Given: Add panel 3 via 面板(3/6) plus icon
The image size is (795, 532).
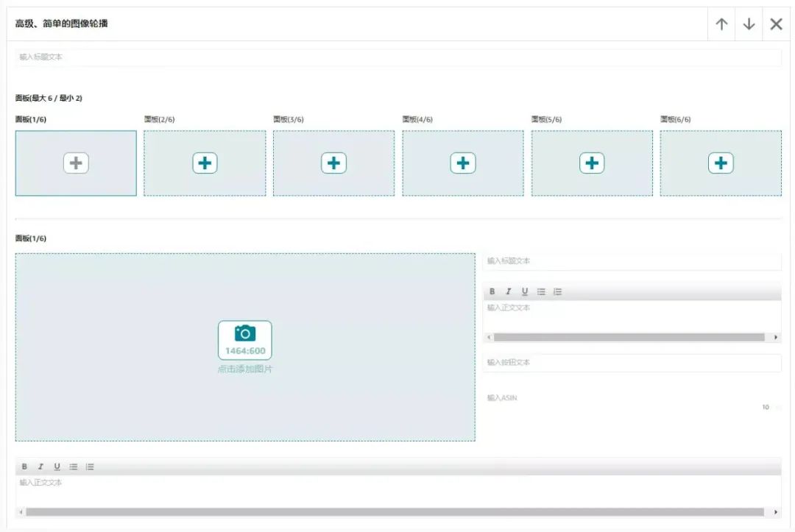Looking at the screenshot, I should [x=333, y=163].
